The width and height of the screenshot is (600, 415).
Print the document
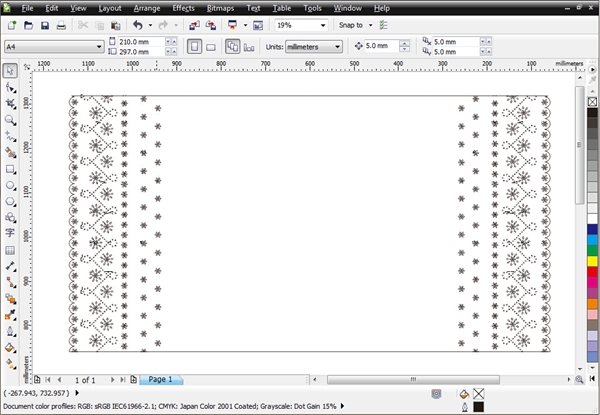61,25
